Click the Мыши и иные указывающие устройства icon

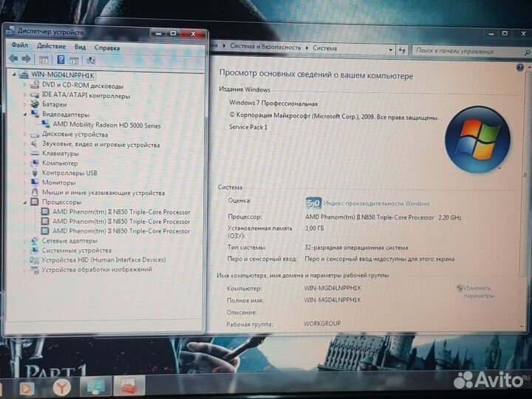[x=35, y=192]
